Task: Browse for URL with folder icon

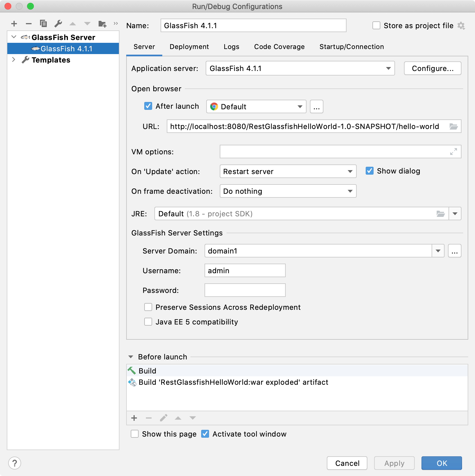Action: pyautogui.click(x=454, y=126)
